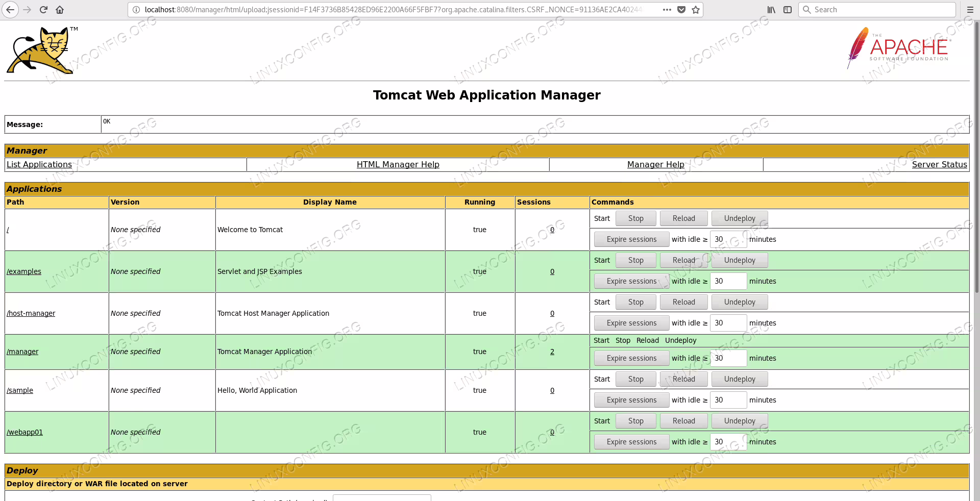Go back with the browser back arrow

coord(10,10)
